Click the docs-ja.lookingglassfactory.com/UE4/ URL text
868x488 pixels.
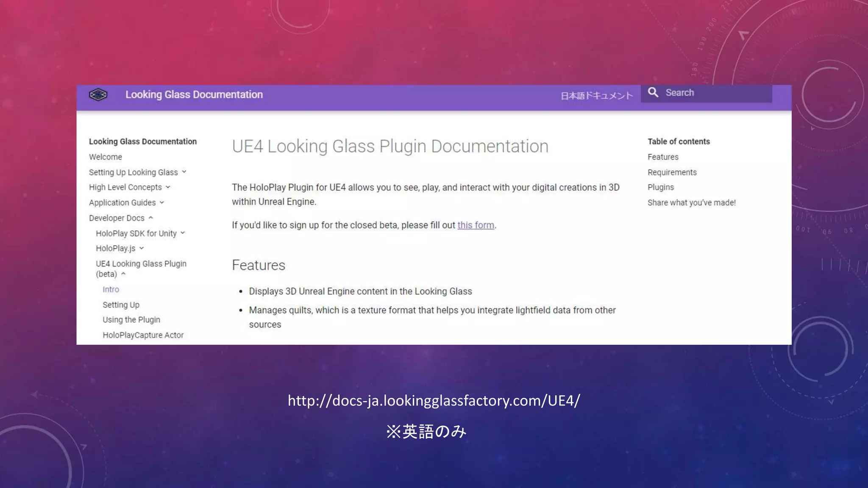click(434, 400)
